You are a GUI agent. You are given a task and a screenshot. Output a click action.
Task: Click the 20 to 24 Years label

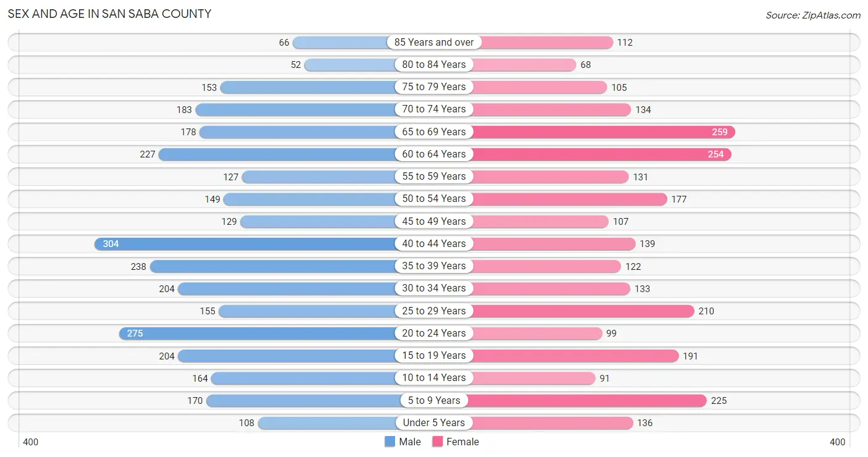(434, 333)
